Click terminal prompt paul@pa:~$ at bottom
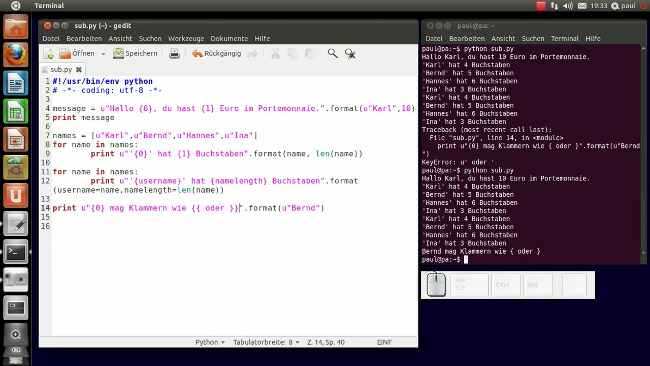 click(441, 259)
